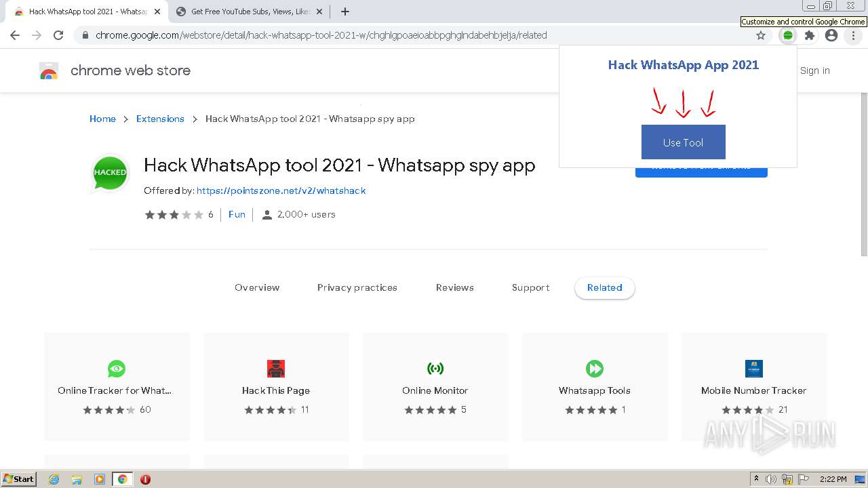Close the Get Free YouTube Subs tab
Screen dimensions: 868x488
(319, 12)
